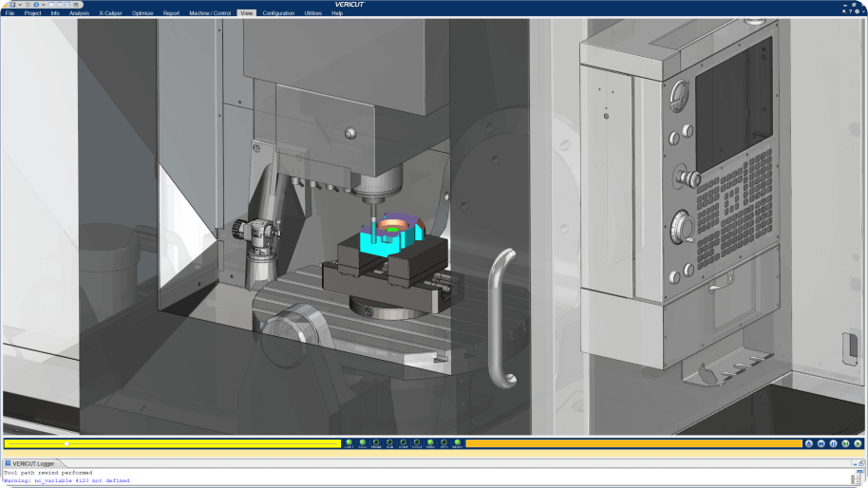Click the PROBE status light
This screenshot has height=488, width=868.
click(376, 442)
